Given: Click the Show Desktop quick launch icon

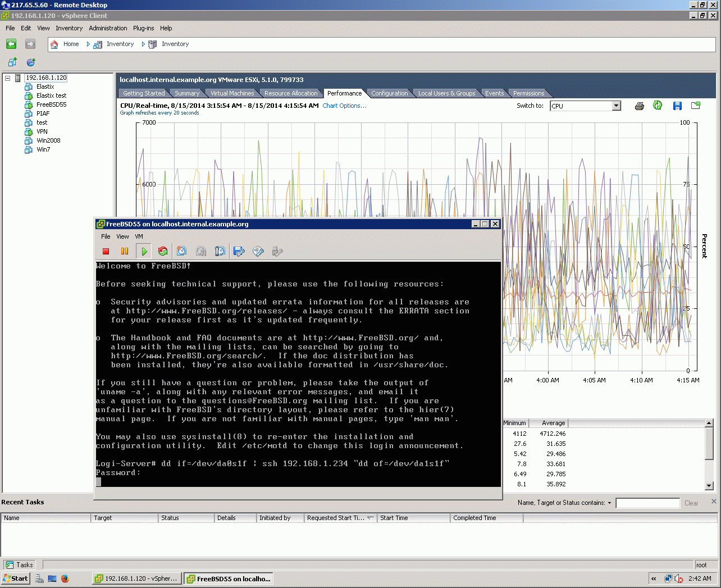Looking at the screenshot, I should 52,578.
